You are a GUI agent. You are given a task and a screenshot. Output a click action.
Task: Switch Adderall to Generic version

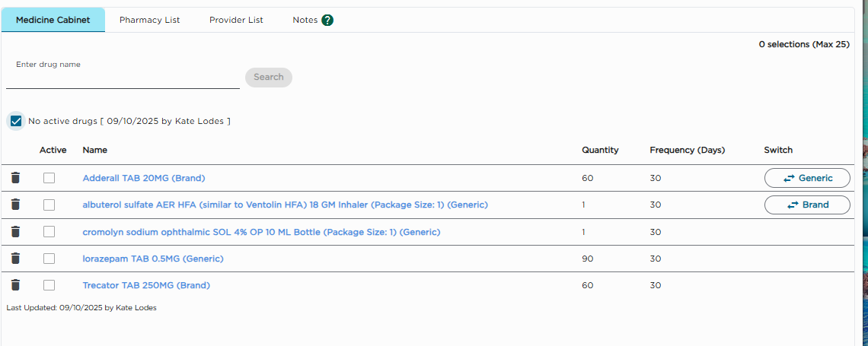pos(807,178)
